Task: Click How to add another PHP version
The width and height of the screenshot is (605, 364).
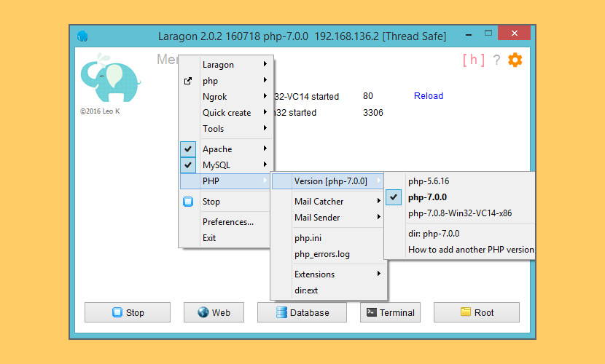Action: (460, 250)
